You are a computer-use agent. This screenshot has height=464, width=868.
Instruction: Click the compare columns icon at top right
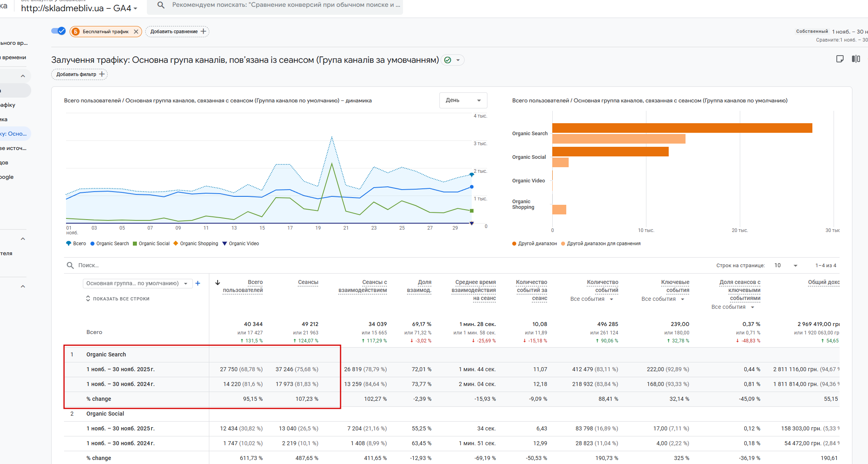pyautogui.click(x=856, y=59)
